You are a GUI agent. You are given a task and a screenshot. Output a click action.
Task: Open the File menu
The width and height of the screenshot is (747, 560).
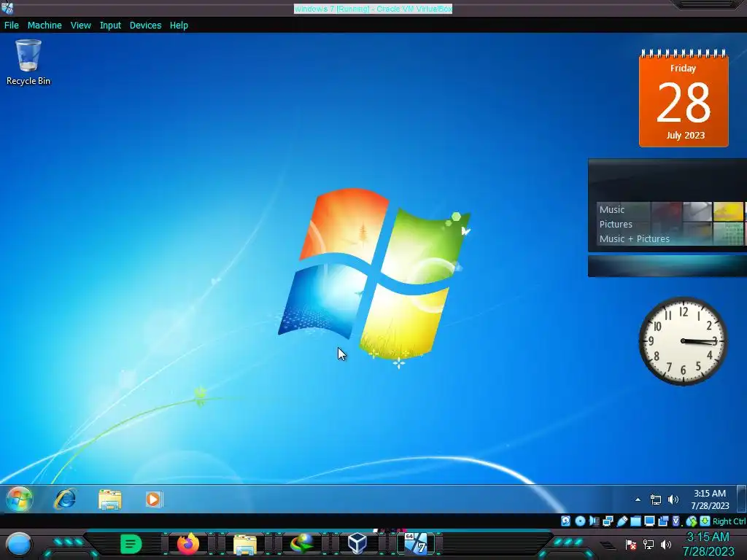(12, 26)
